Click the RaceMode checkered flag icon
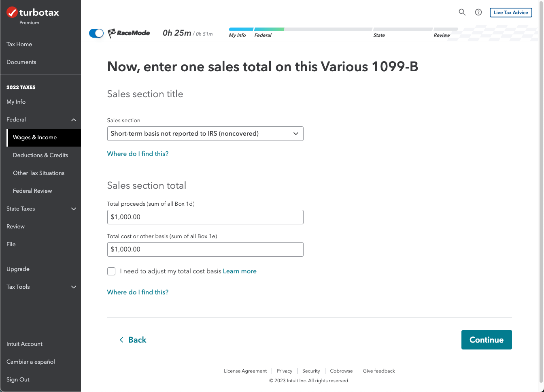Image resolution: width=544 pixels, height=392 pixels. pyautogui.click(x=112, y=33)
